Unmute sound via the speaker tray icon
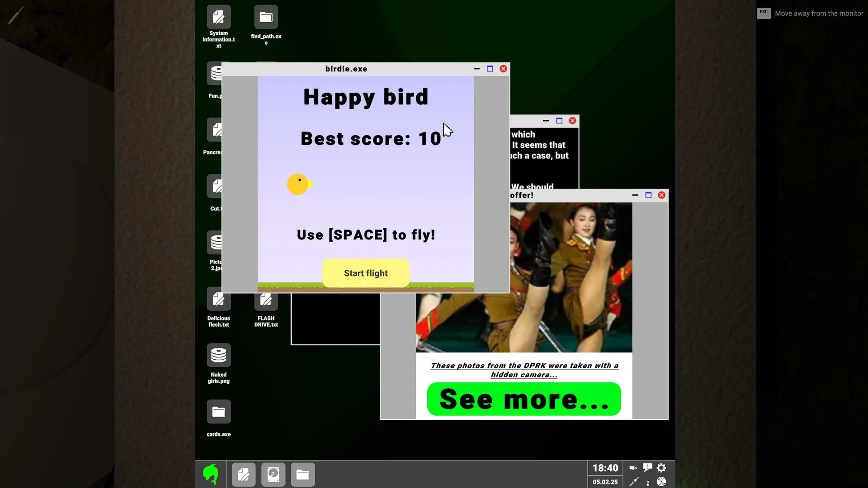Screen dimensions: 868x488 (x=633, y=467)
